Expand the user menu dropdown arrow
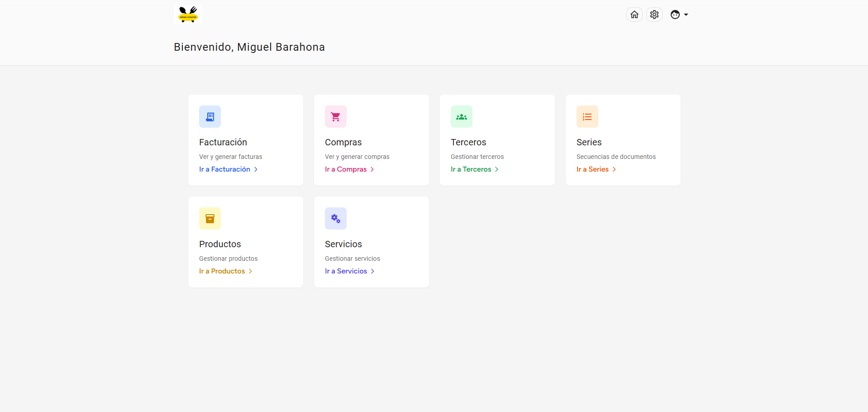 (x=686, y=15)
